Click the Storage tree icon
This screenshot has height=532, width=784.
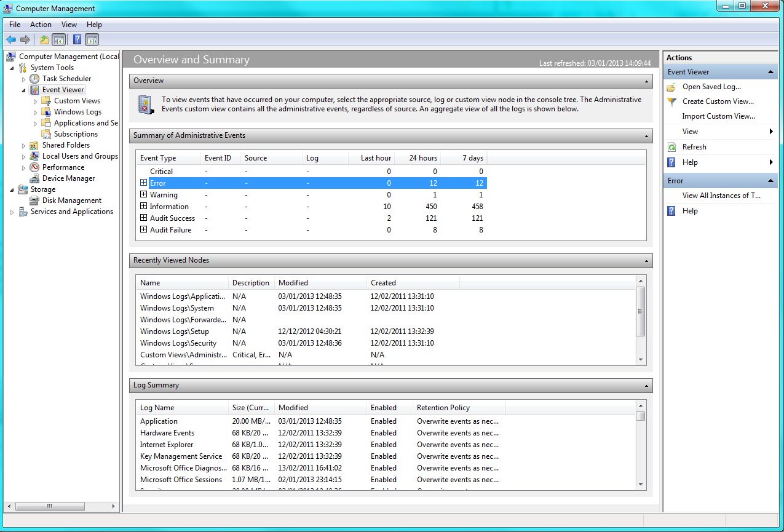23,189
